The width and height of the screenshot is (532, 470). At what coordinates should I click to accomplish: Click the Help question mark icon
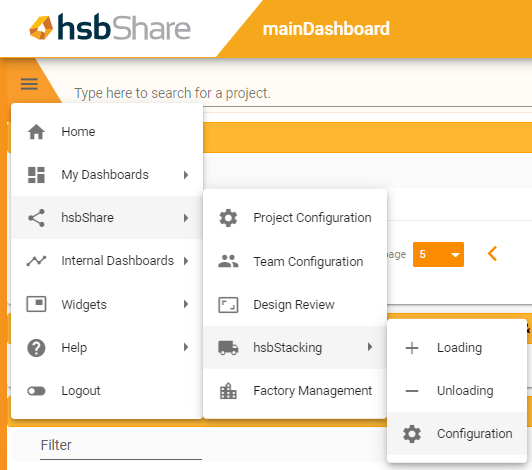pyautogui.click(x=36, y=348)
